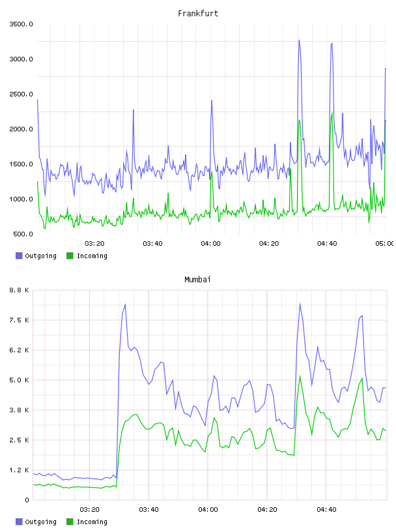The image size is (396, 532).
Task: Click the blue Outgoing swatch in Mumbai legend
Action: (x=19, y=522)
